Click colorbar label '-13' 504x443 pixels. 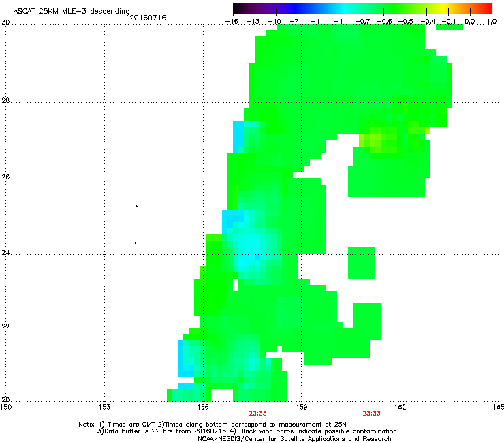click(x=253, y=22)
